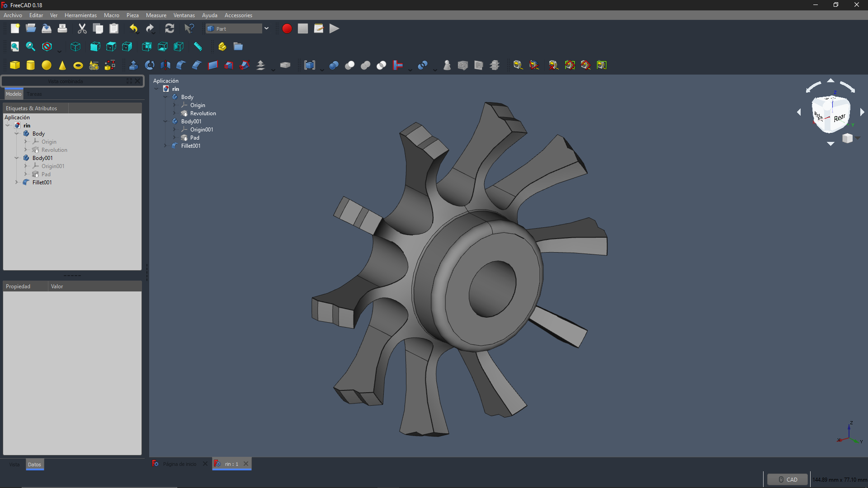Click the red macro record button
Screen dimensions: 868x488
[x=287, y=28]
